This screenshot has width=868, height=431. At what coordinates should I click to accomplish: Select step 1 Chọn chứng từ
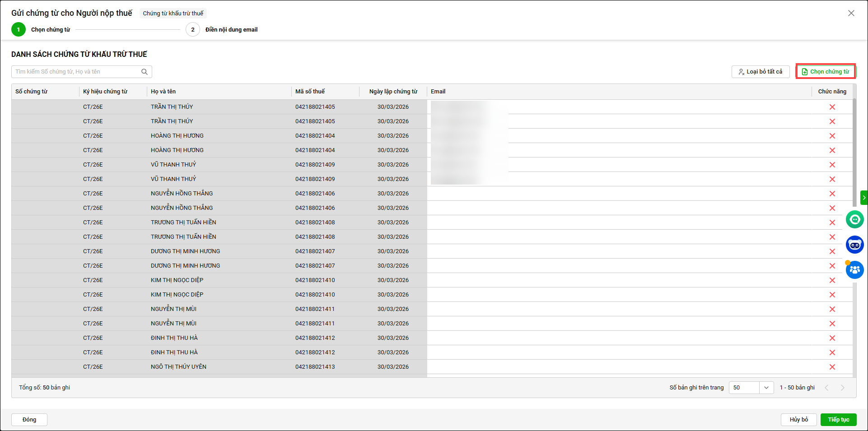[19, 30]
